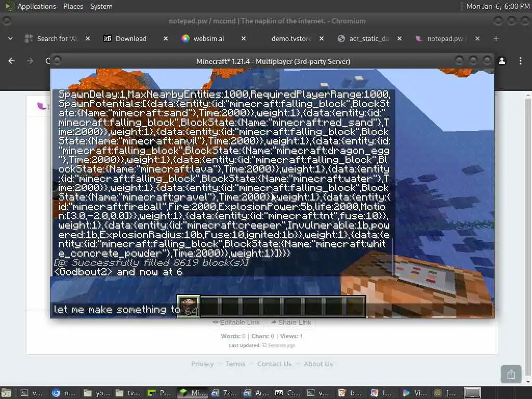Switch to the "b..." taskbar item

click(351, 393)
